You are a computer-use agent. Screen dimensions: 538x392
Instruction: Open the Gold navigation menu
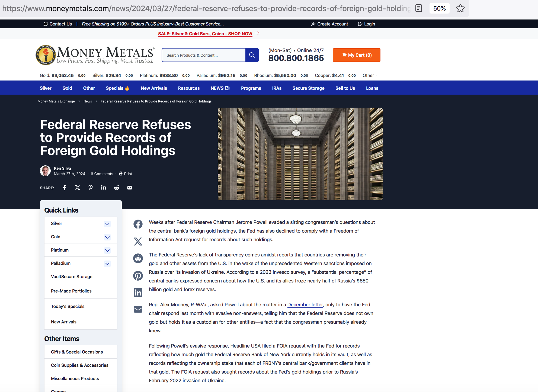67,88
